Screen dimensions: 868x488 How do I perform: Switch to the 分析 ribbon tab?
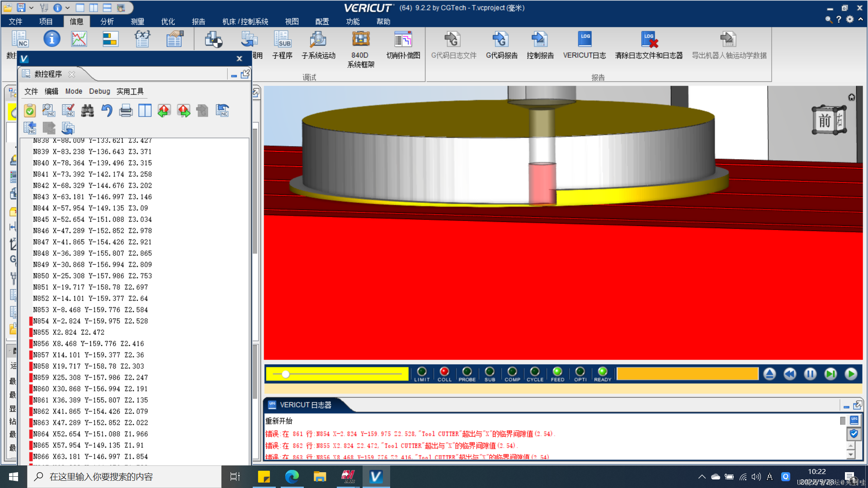click(107, 21)
